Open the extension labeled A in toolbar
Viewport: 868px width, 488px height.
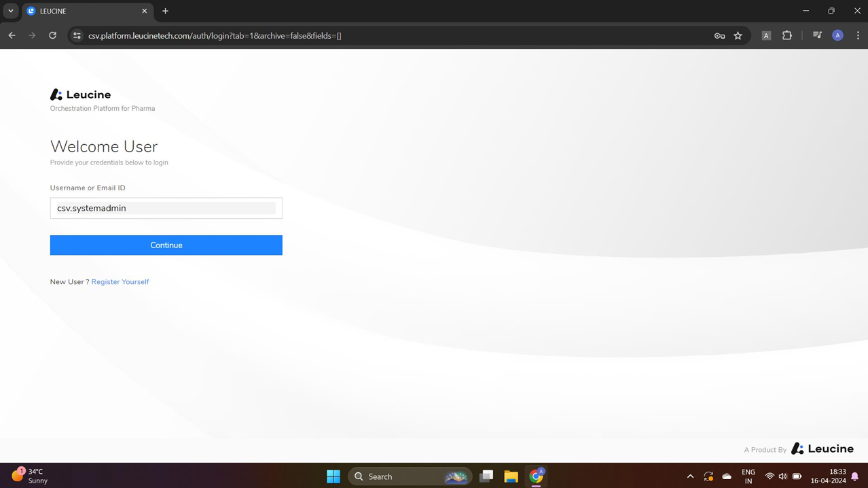coord(766,36)
